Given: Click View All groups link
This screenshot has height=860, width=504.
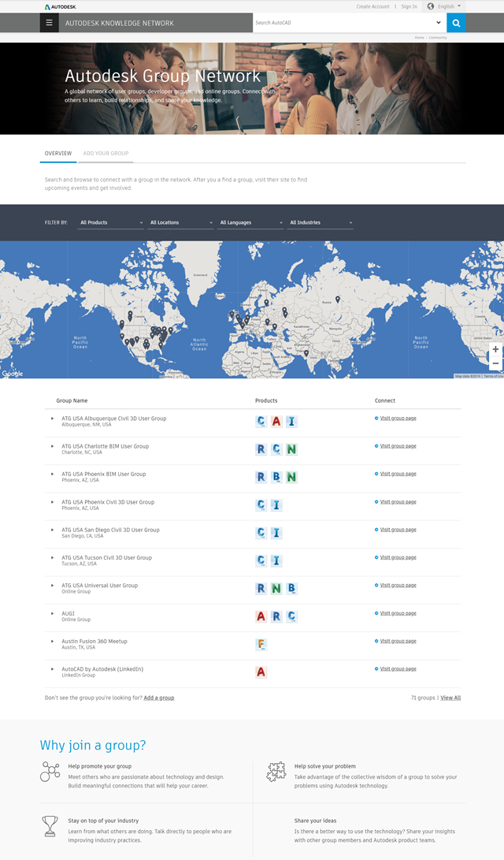Looking at the screenshot, I should pos(450,698).
